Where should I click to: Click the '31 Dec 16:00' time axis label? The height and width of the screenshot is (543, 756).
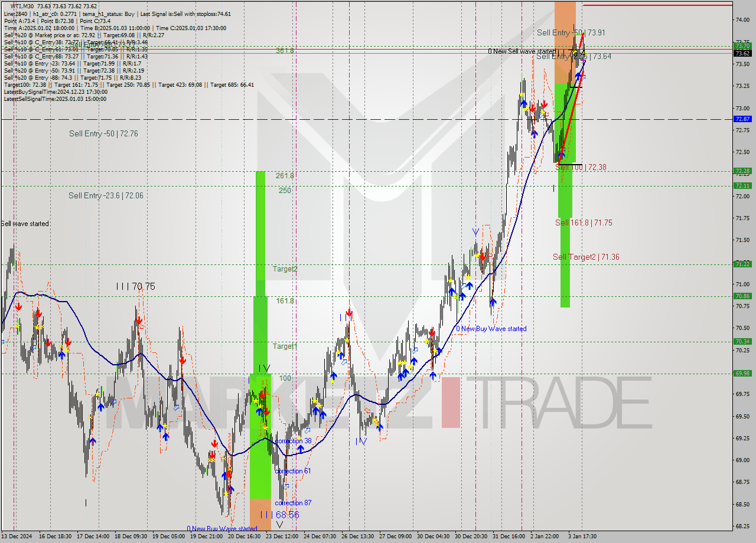pos(509,537)
